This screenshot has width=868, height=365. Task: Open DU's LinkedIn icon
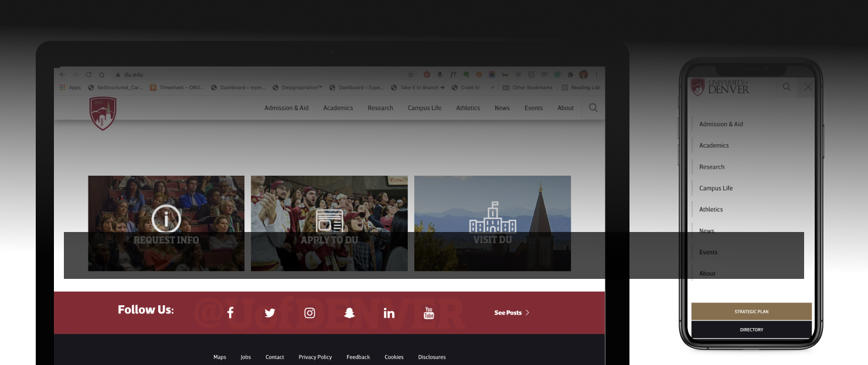(389, 313)
